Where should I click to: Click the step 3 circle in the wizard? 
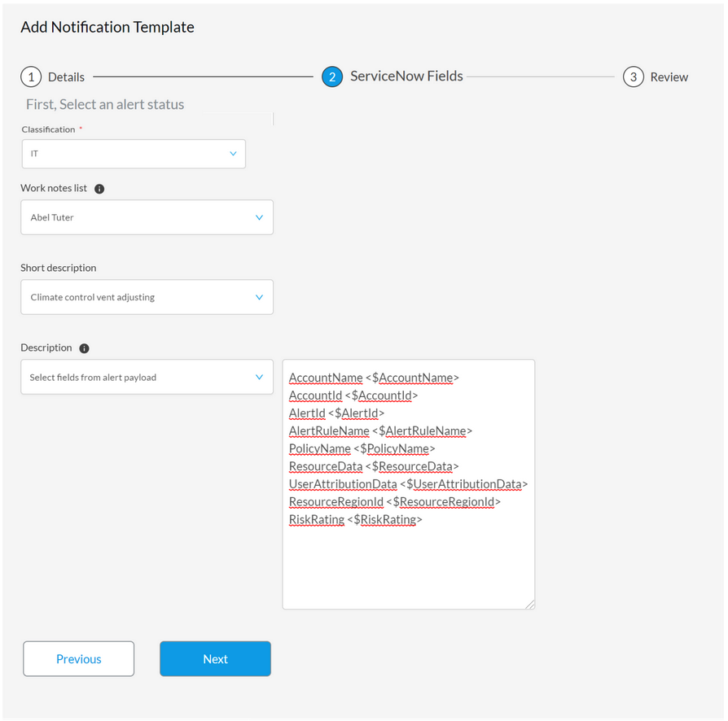pyautogui.click(x=633, y=76)
